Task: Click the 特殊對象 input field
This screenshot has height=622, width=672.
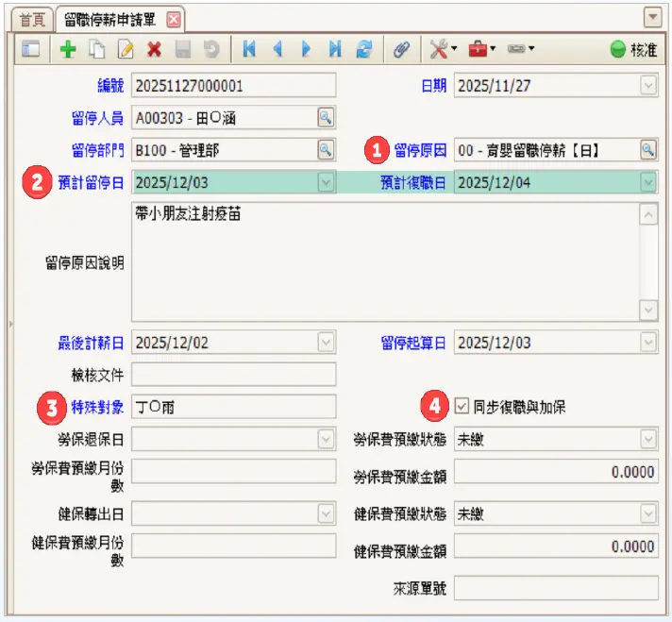Action: pos(233,407)
